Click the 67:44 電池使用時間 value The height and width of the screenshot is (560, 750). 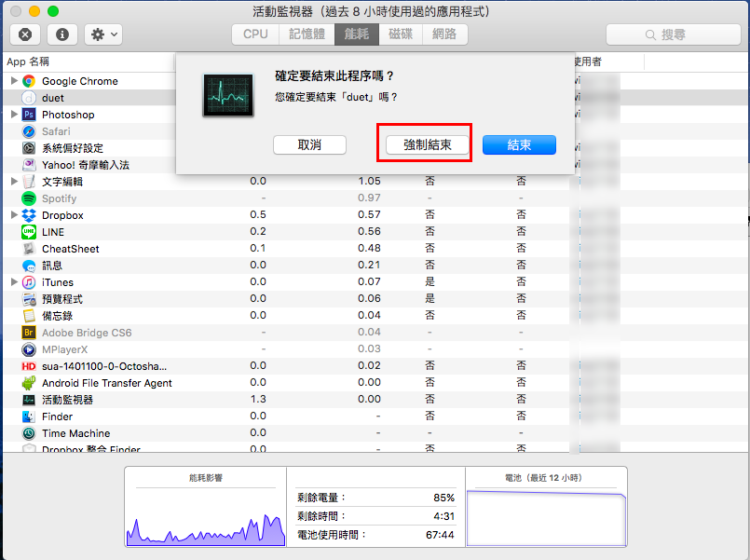click(440, 535)
